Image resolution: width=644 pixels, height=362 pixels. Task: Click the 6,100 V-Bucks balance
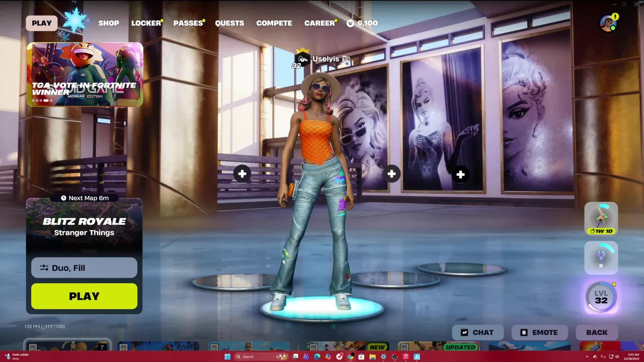coord(367,23)
